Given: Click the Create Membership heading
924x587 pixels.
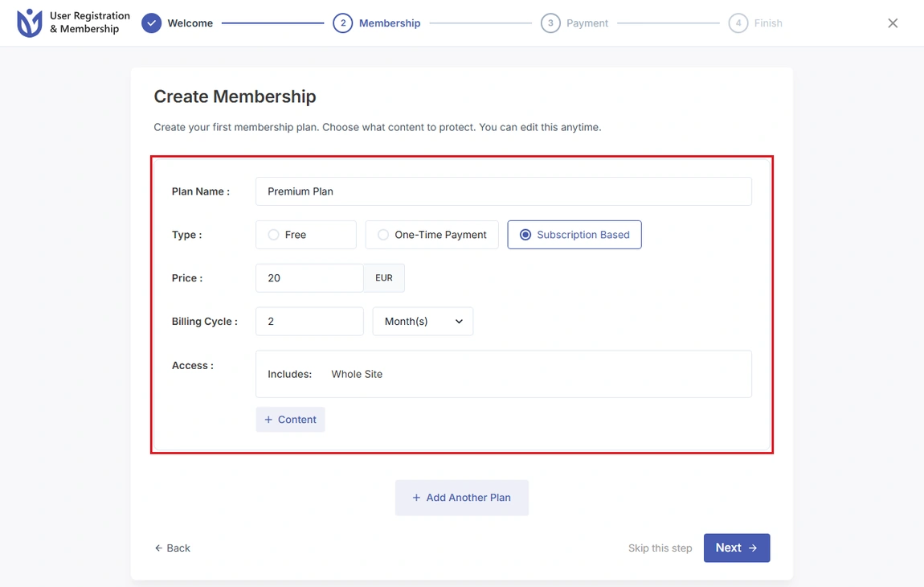Looking at the screenshot, I should tap(235, 96).
